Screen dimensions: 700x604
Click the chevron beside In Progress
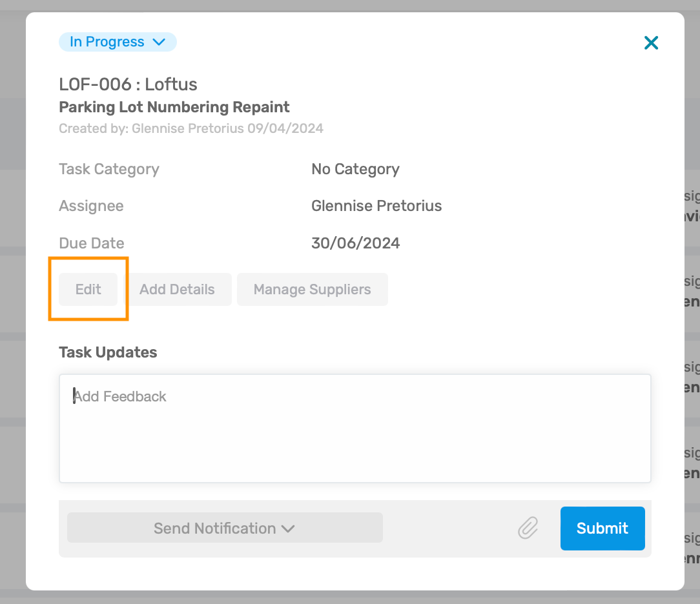pyautogui.click(x=159, y=42)
